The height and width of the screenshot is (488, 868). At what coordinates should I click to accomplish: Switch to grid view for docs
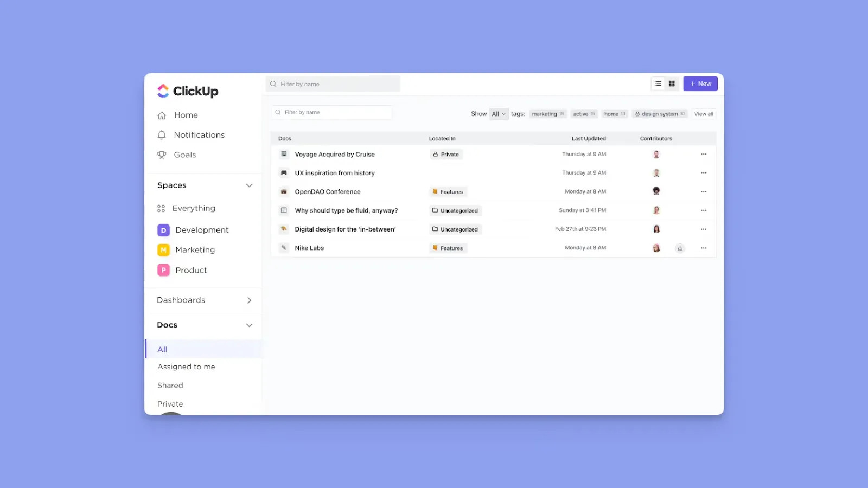(x=672, y=84)
